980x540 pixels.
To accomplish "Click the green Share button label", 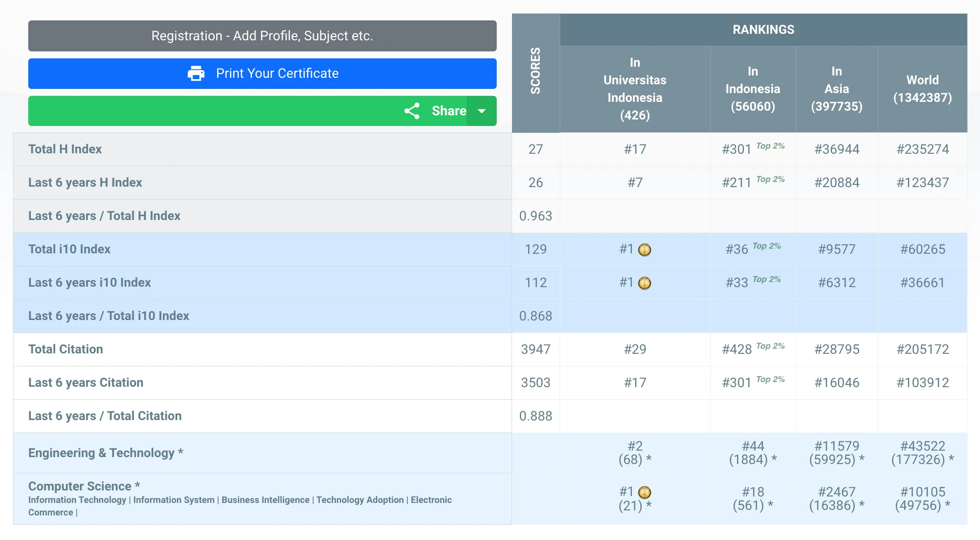I will coord(449,111).
